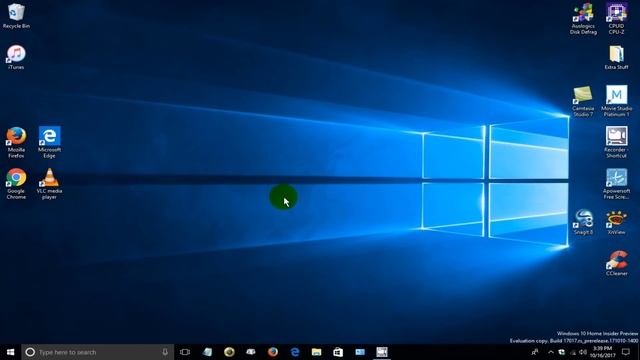Image resolution: width=640 pixels, height=360 pixels.
Task: Select the VLC media player shortcut
Action: pos(49,184)
